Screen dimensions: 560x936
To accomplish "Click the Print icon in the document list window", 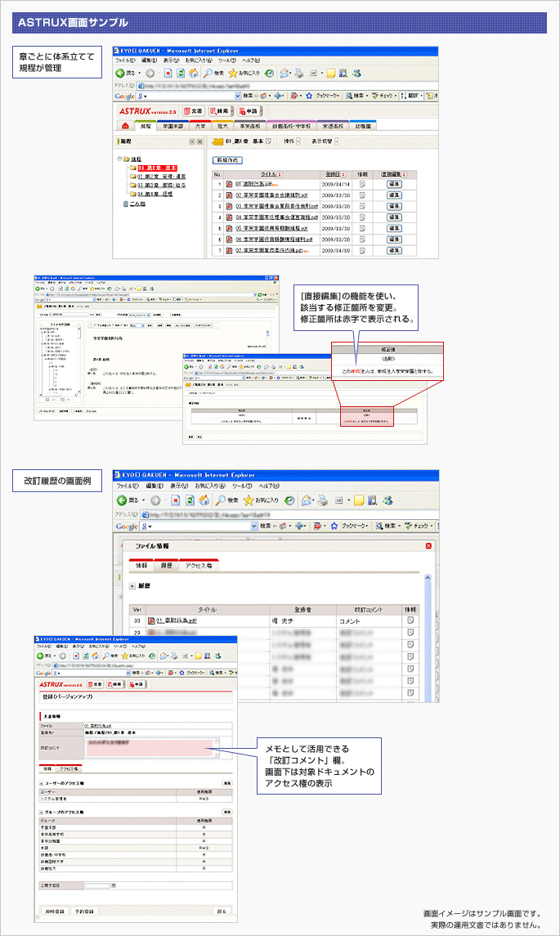I will 298,73.
